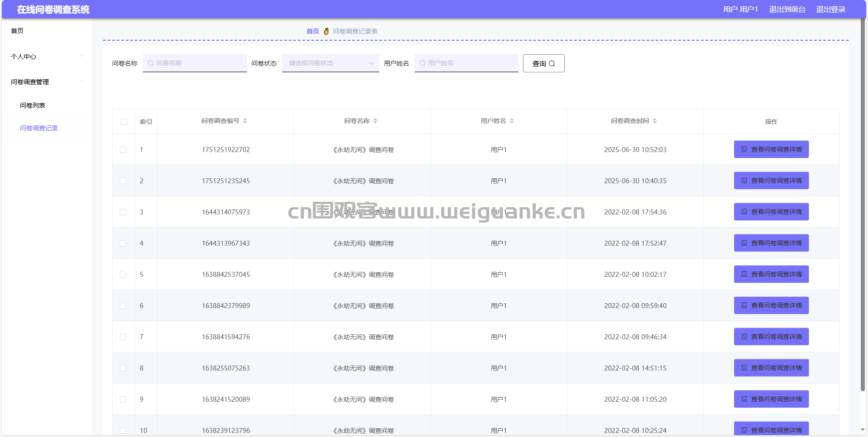Click 退出登录 in the header
This screenshot has height=437, width=868.
[830, 9]
